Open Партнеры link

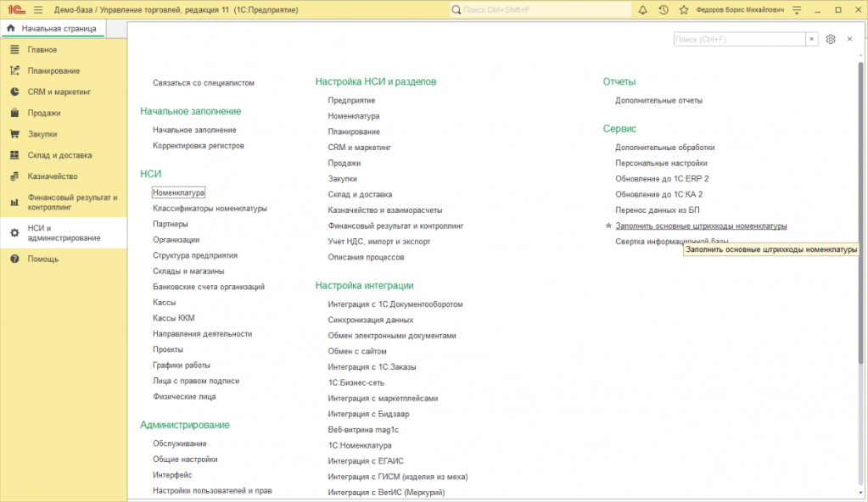pos(171,224)
